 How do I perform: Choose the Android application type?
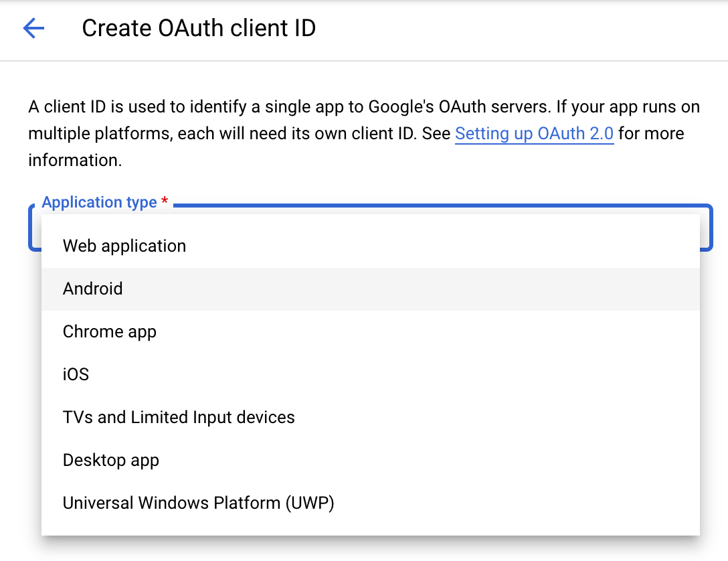[371, 289]
